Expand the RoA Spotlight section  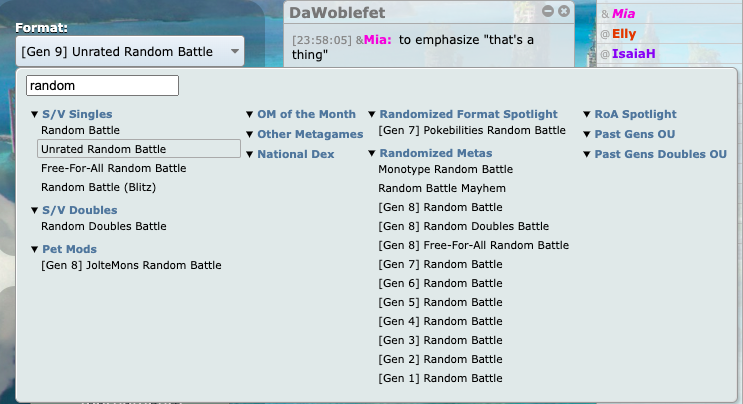click(635, 114)
